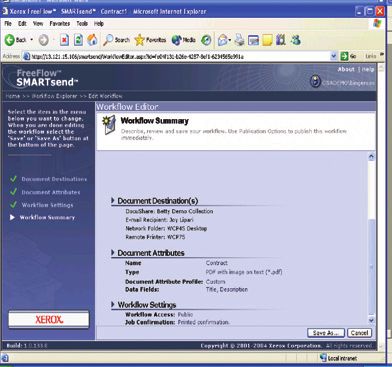Screen dimensions: 392x367
Task: Click the scroll down arrow in summary pane
Action: point(372,320)
